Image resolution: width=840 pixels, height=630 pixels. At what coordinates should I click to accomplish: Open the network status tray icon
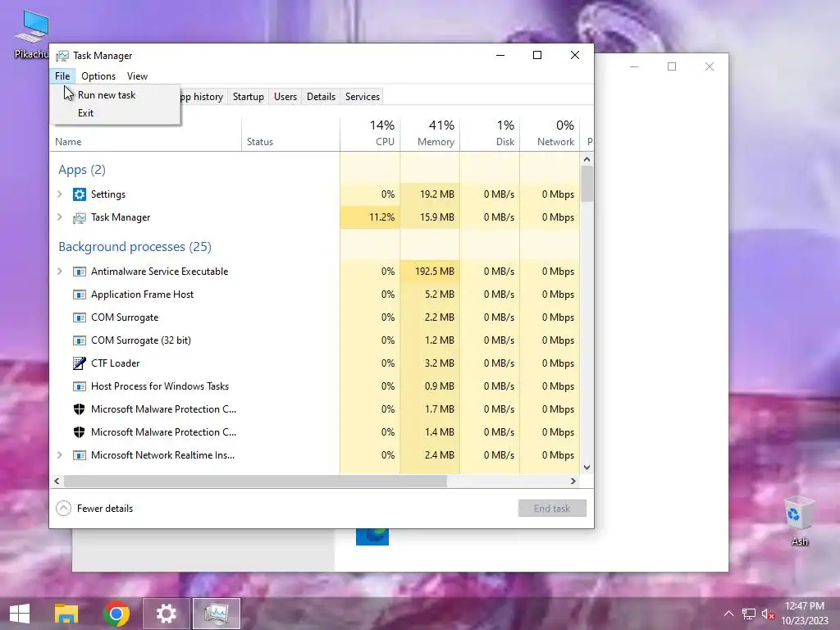tap(748, 614)
